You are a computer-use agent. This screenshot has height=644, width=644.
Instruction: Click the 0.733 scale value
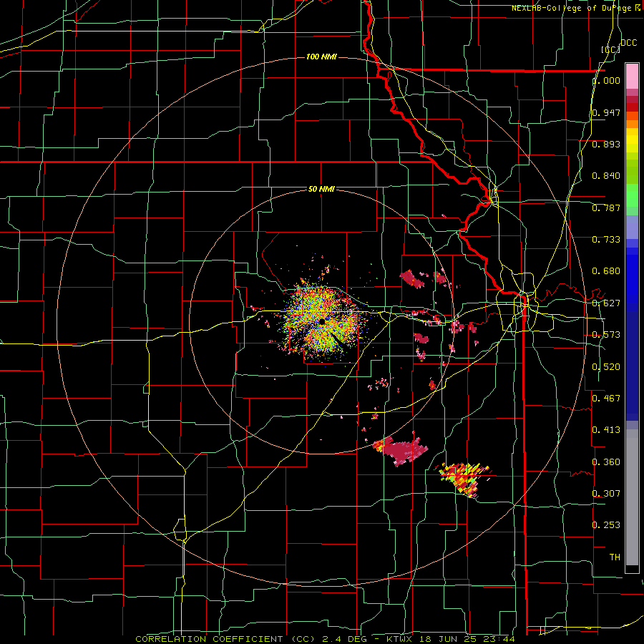coord(606,240)
